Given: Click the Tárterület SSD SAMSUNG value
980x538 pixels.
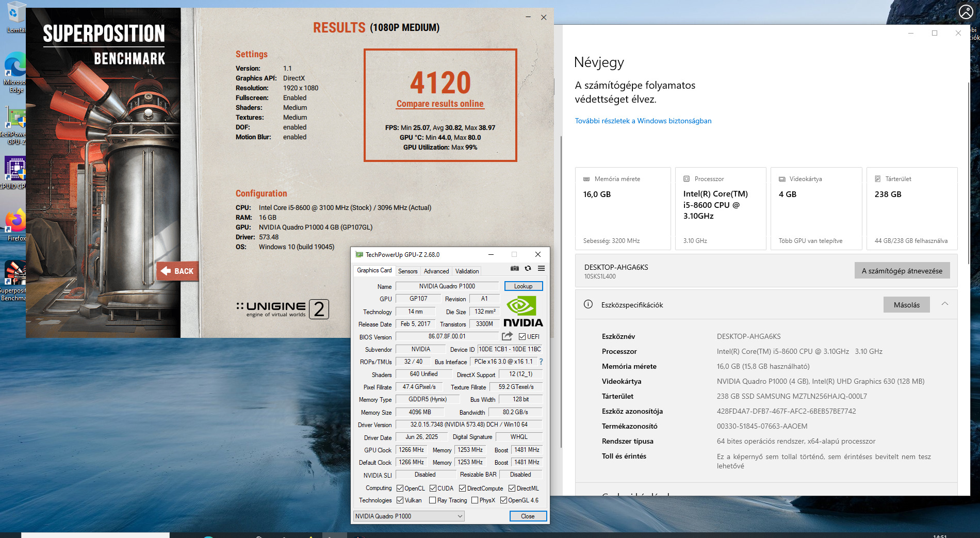Looking at the screenshot, I should click(792, 396).
